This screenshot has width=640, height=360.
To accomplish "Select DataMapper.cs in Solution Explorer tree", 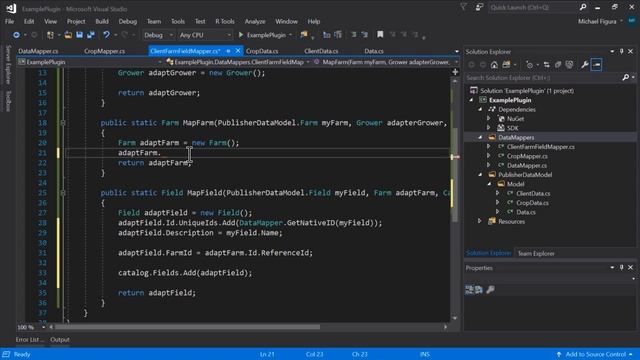I will pos(527,165).
